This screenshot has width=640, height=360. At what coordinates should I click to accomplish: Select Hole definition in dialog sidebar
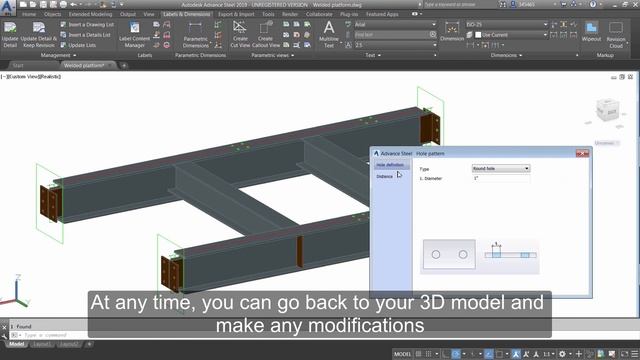(x=390, y=165)
